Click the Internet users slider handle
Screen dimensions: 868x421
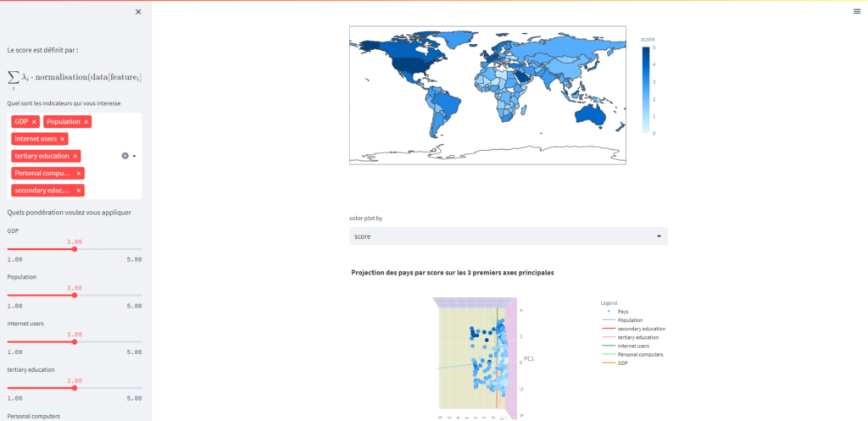(x=75, y=342)
